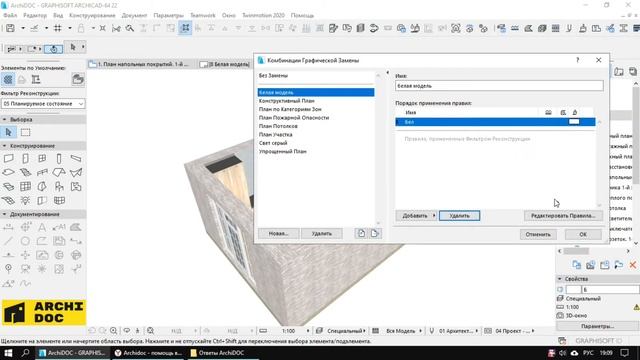
Task: Select the Marquee tool
Action: (25, 132)
